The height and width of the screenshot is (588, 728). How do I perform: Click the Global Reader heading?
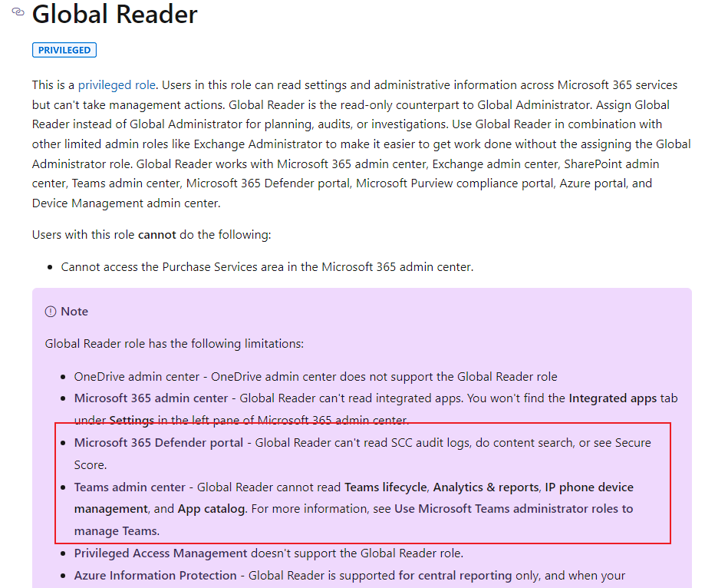point(114,14)
